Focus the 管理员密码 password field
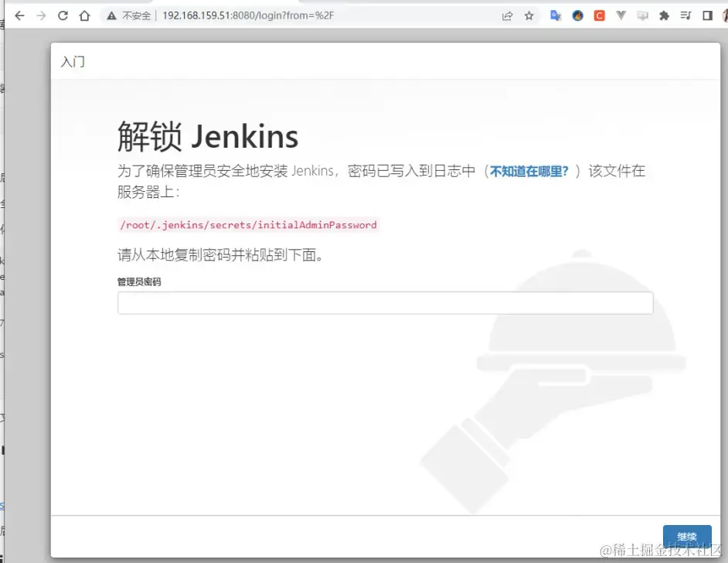Image resolution: width=728 pixels, height=563 pixels. click(x=386, y=303)
